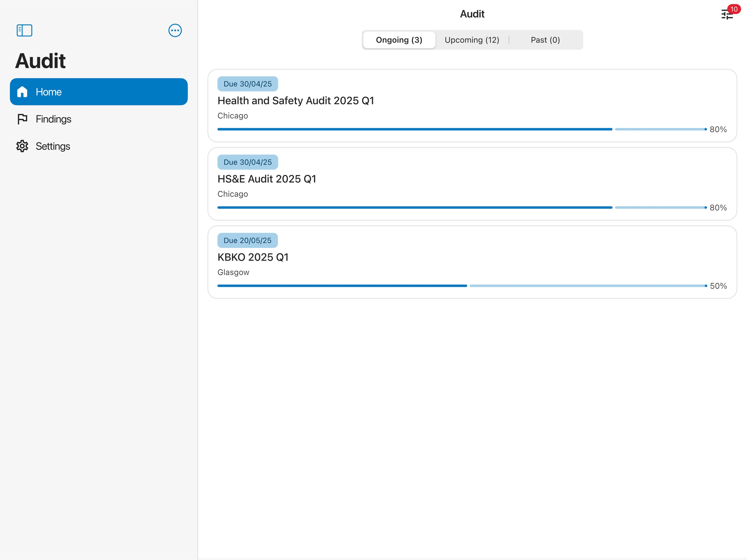Select the Ongoing (3) tab
The width and height of the screenshot is (747, 560).
399,40
